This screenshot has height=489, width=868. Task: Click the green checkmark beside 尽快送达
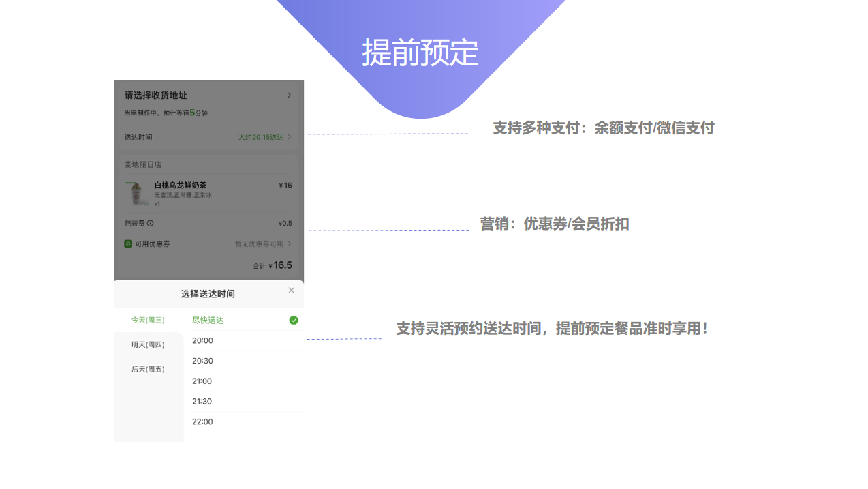pyautogui.click(x=294, y=321)
